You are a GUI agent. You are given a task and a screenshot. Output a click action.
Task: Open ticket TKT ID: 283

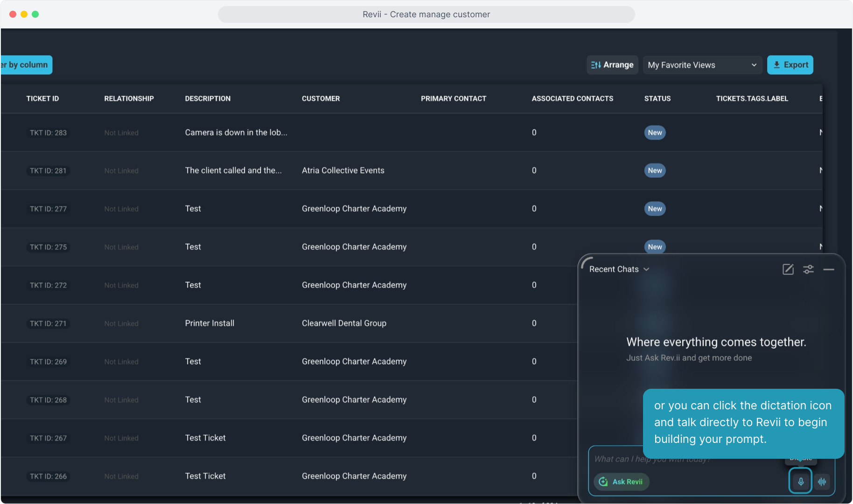pos(48,133)
